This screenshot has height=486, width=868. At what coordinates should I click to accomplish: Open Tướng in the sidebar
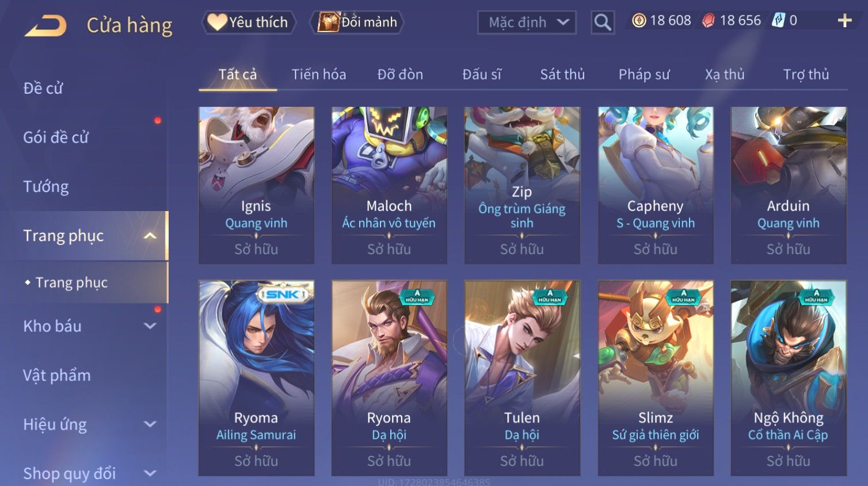(46, 186)
